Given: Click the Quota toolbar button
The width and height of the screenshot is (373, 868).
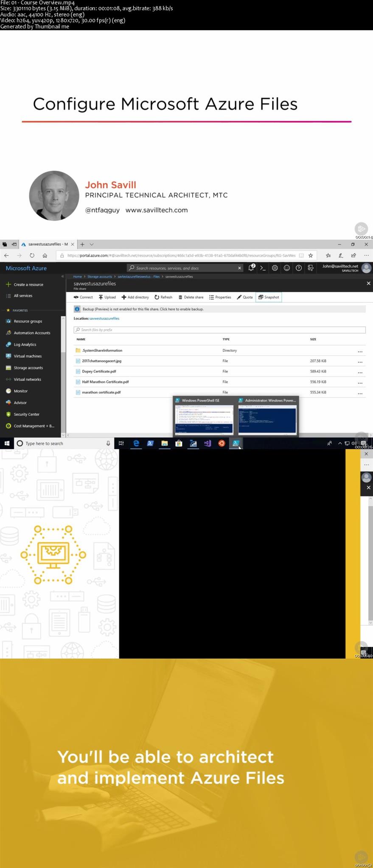Looking at the screenshot, I should click(245, 297).
